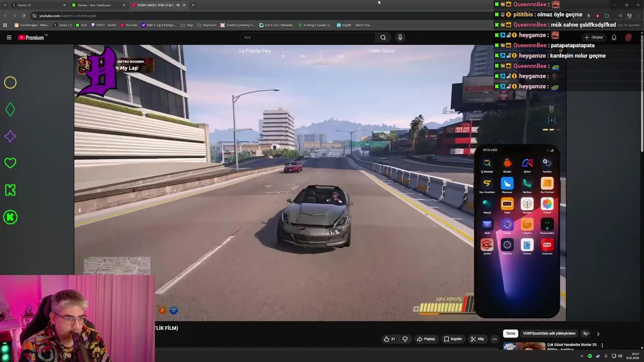Open the Event List / Streamlabs bookmark
This screenshot has width=644, height=362.
(277, 25)
